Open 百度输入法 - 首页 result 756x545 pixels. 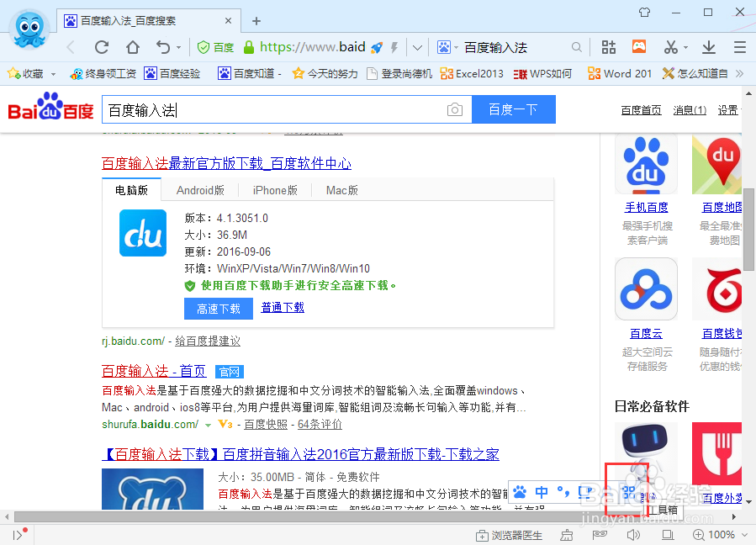pyautogui.click(x=154, y=371)
